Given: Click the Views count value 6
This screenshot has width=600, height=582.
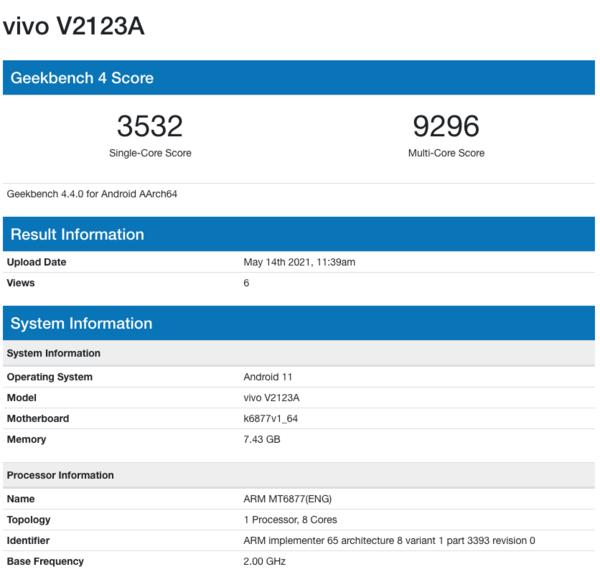Looking at the screenshot, I should [x=246, y=283].
